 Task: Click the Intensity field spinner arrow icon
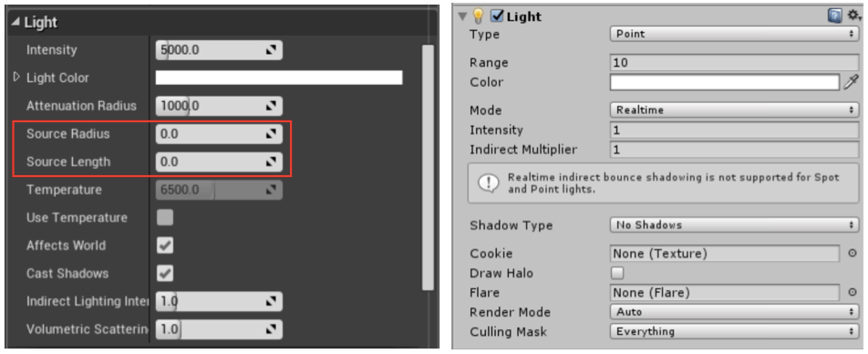(x=271, y=50)
